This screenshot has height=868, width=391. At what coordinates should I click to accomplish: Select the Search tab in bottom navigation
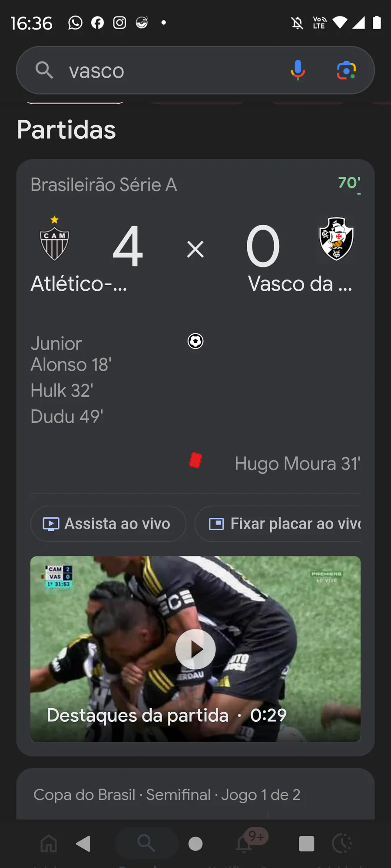[146, 843]
